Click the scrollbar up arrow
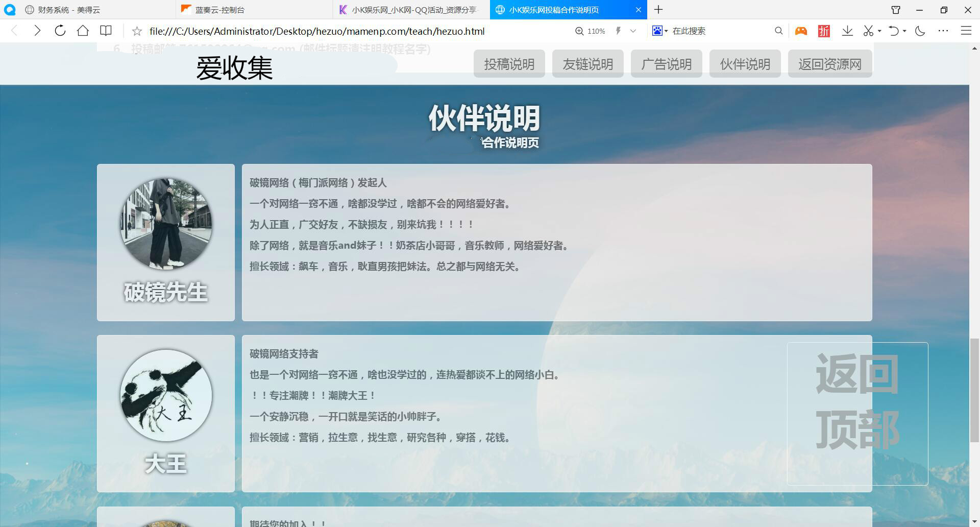 pyautogui.click(x=974, y=48)
